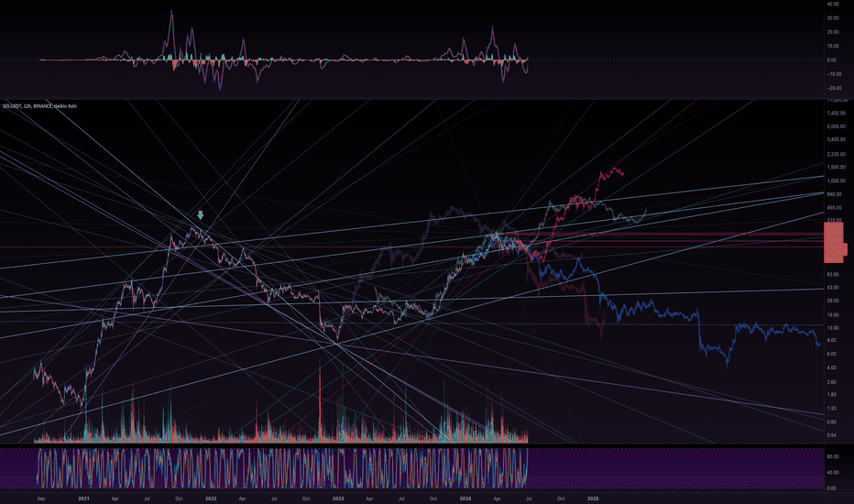The image size is (854, 504).
Task: Click the 80.00 label on bottom indicator scale
Action: (x=833, y=456)
